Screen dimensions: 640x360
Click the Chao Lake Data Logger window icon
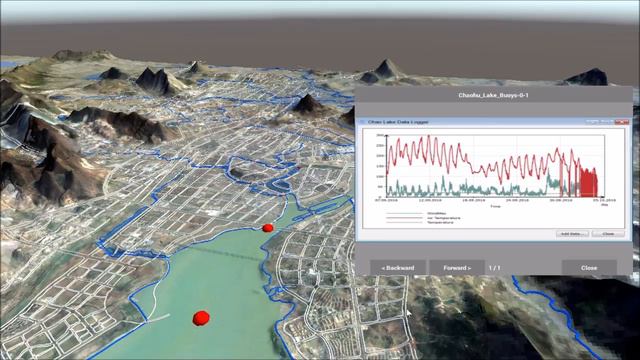362,122
